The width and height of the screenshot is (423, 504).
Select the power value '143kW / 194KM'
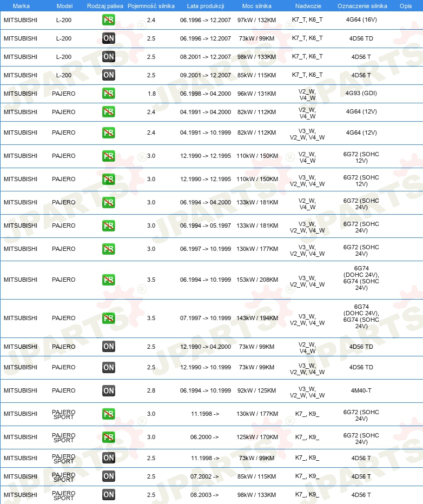(x=257, y=318)
